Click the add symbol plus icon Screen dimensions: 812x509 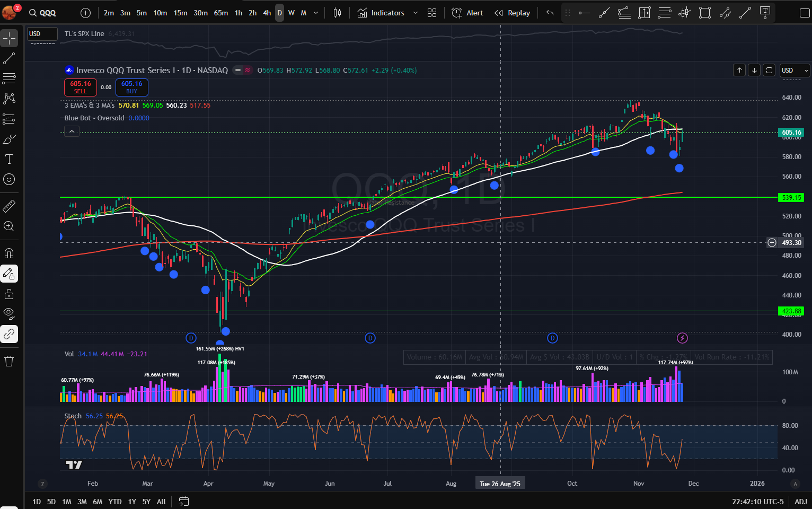coord(85,13)
